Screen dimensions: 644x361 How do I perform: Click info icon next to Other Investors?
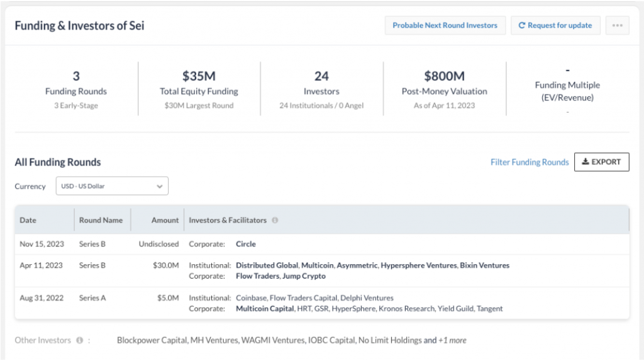click(79, 340)
